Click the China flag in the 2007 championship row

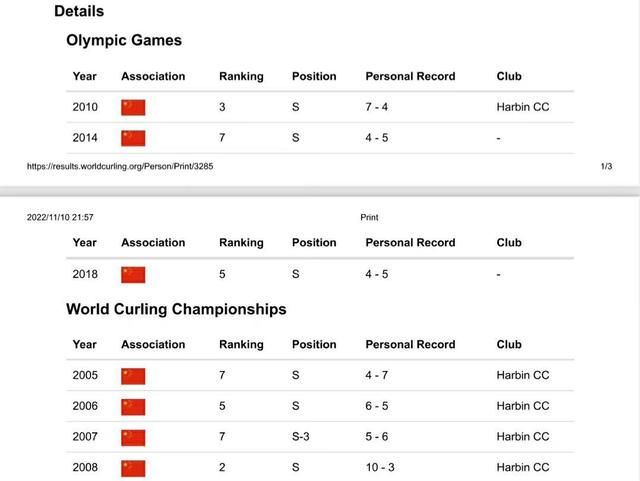133,437
